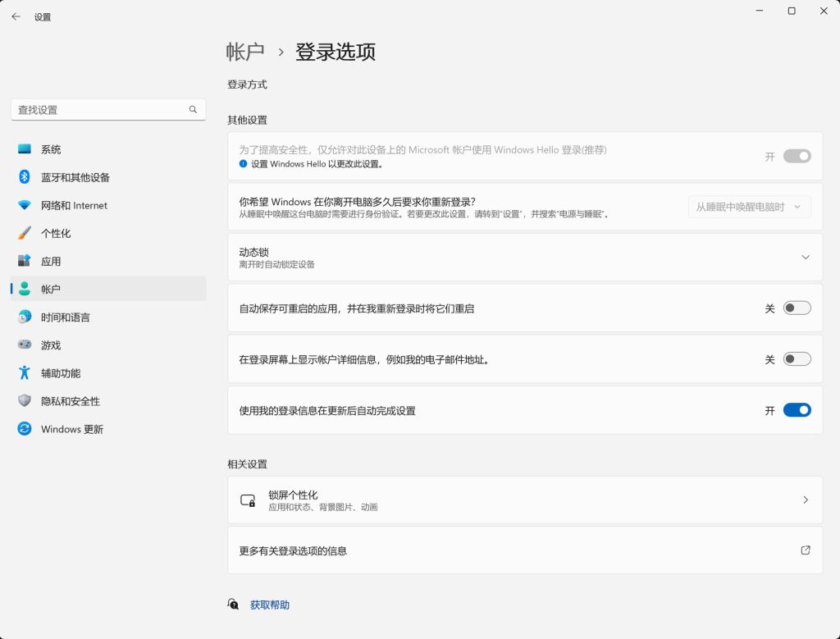The height and width of the screenshot is (639, 840).
Task: Click 离开时自动锁定设备 description text
Action: [x=277, y=264]
